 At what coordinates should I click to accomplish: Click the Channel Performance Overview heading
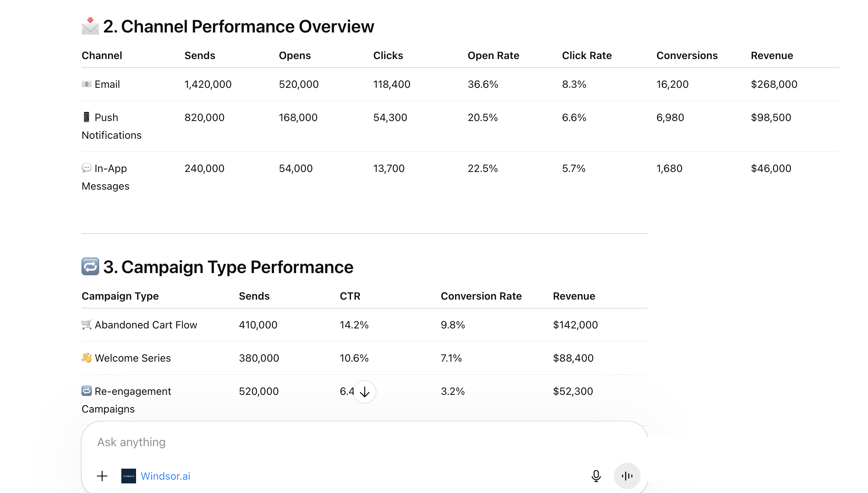click(x=239, y=27)
